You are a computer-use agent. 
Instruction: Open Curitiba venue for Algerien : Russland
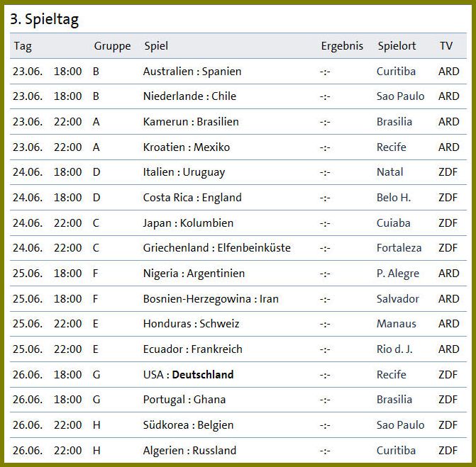pos(396,450)
